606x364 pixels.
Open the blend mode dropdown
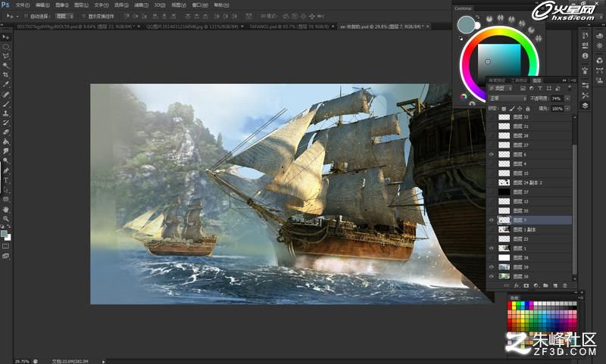508,98
